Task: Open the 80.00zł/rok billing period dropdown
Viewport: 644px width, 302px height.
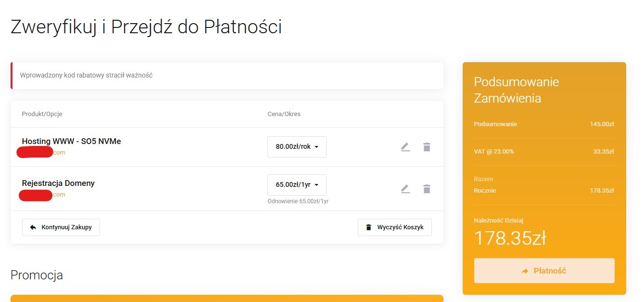Action: click(x=297, y=147)
